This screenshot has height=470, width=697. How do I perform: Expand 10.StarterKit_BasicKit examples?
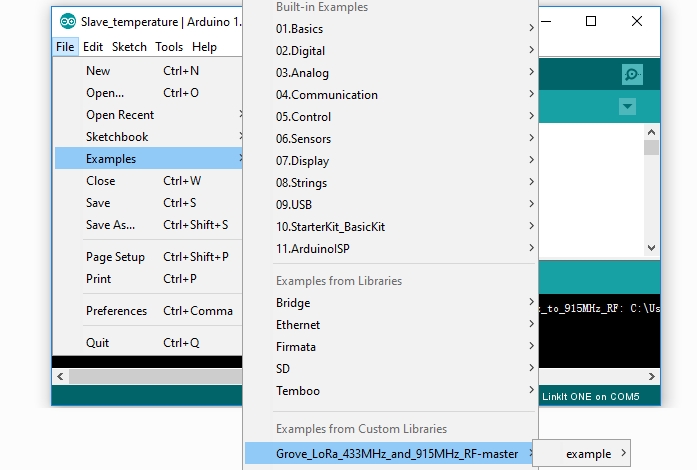330,227
